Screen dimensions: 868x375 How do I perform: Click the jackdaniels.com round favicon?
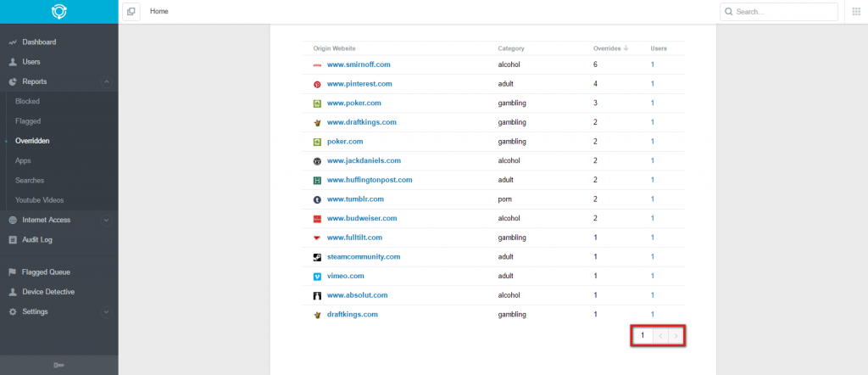click(317, 161)
